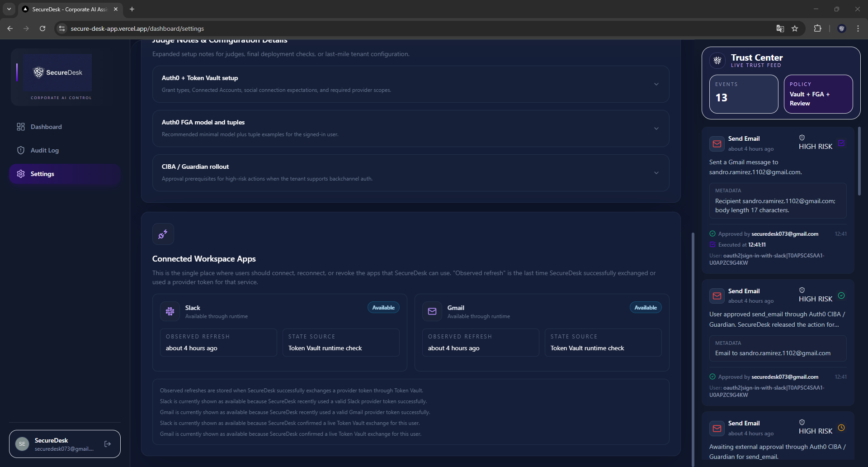Click mail icon on 'User approved send_email' card

coord(717,296)
